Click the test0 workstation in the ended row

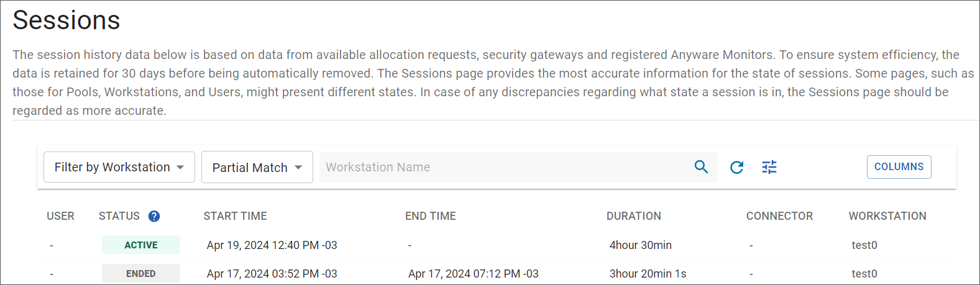(864, 274)
